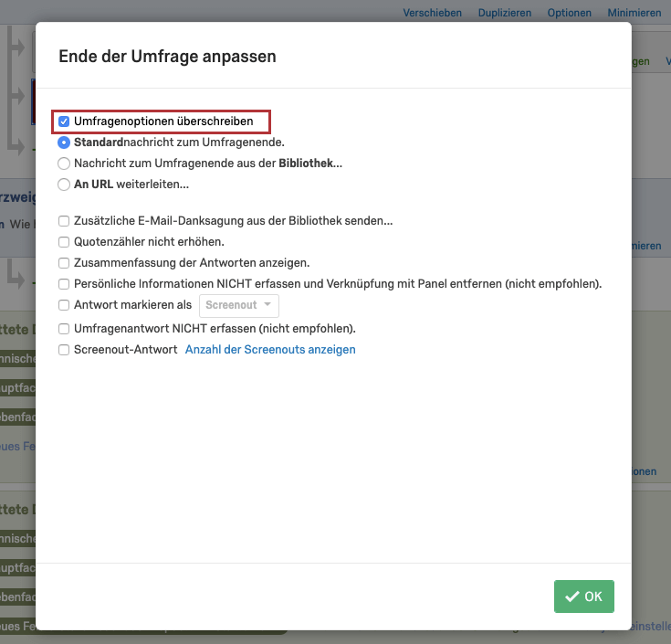Select Nachricht zum Umfragenende aus der Bibliothek
671x644 pixels.
(64, 164)
